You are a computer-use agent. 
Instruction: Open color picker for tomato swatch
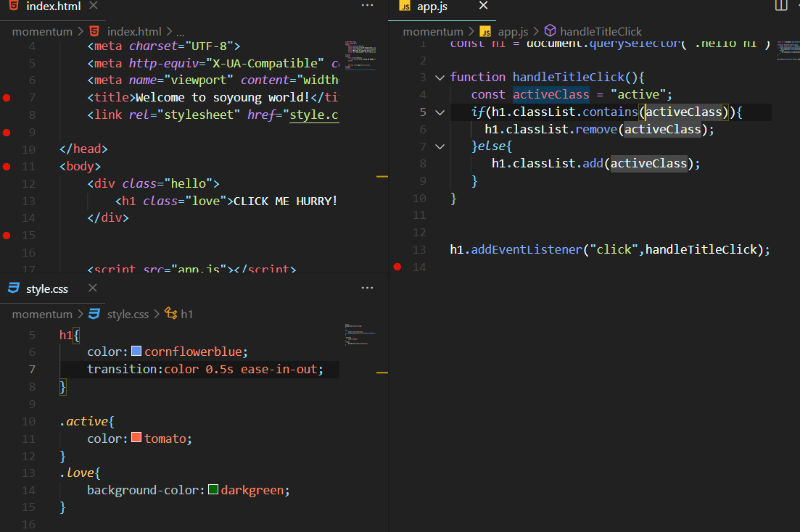coord(136,438)
